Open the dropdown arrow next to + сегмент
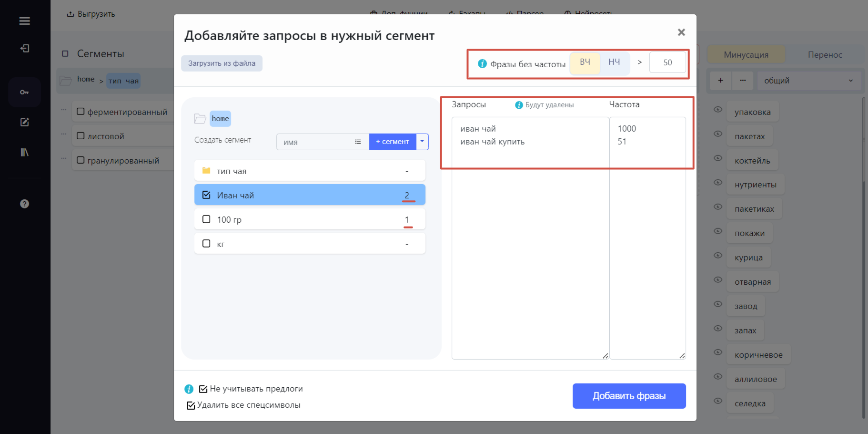Viewport: 868px width, 434px height. [x=422, y=141]
